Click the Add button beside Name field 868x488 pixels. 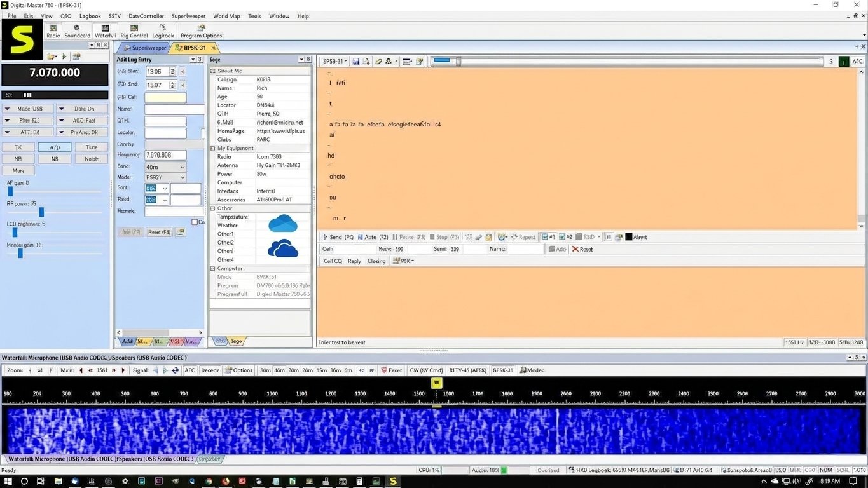(557, 249)
